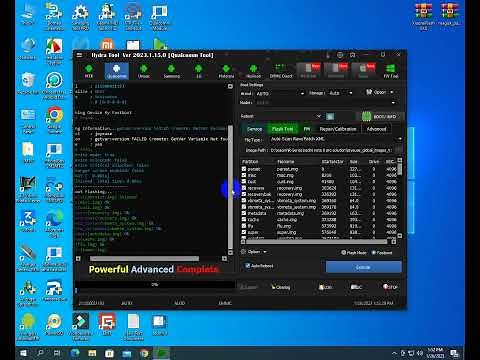Click the Cleanlog broom icon
This screenshot has height=360, width=480.
click(x=281, y=287)
